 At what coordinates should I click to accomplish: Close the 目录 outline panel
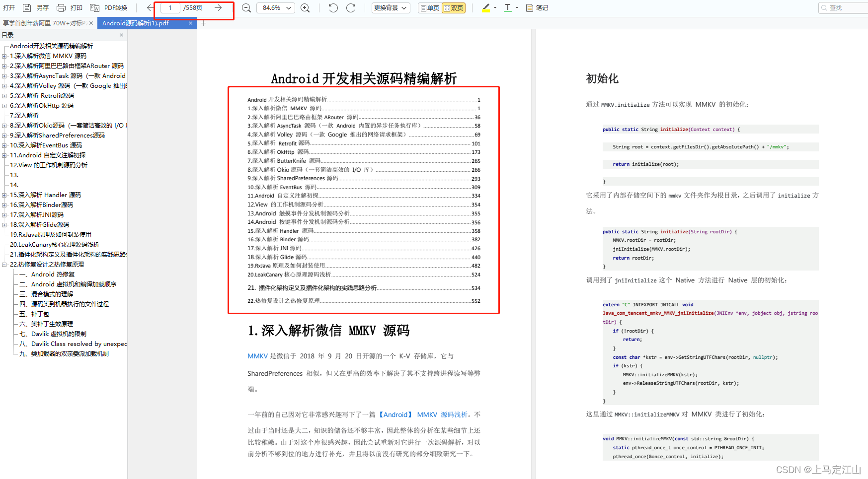pos(121,35)
